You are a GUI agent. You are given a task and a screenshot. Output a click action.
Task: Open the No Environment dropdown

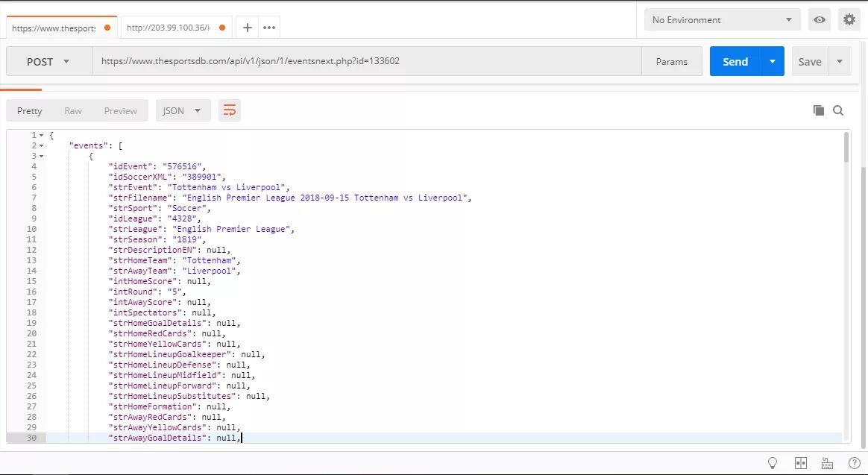tap(722, 20)
